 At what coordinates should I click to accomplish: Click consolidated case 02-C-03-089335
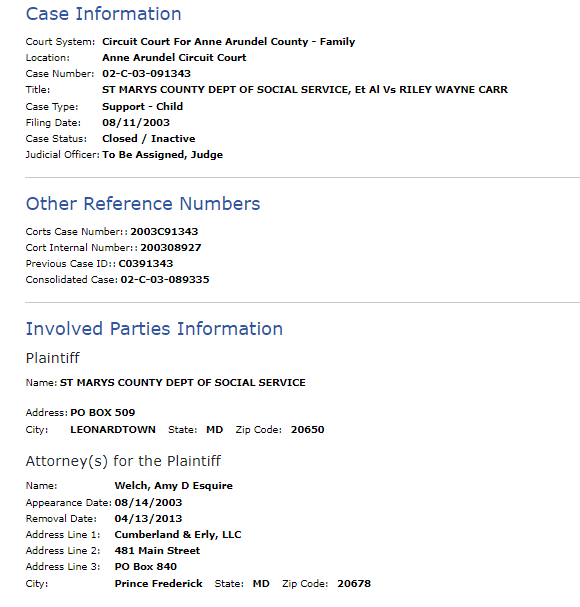(x=165, y=279)
